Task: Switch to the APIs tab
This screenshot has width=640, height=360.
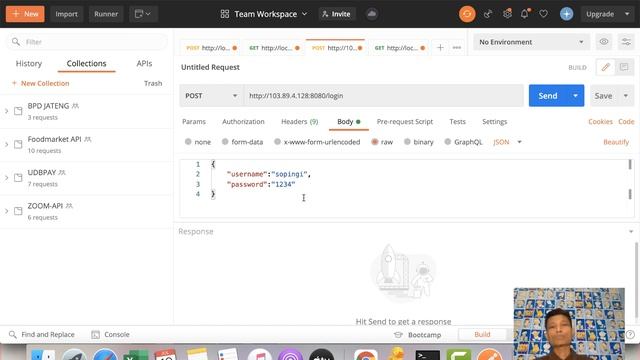Action: point(144,63)
